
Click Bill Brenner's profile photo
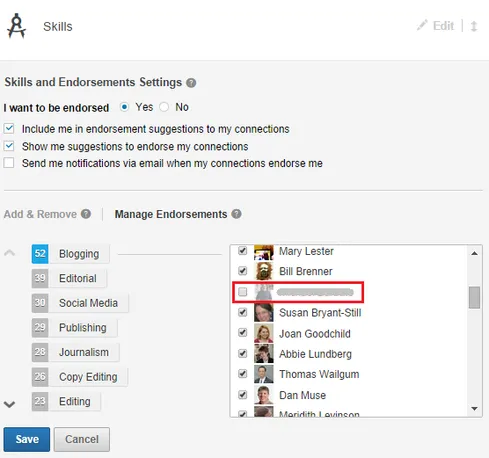[x=264, y=271]
